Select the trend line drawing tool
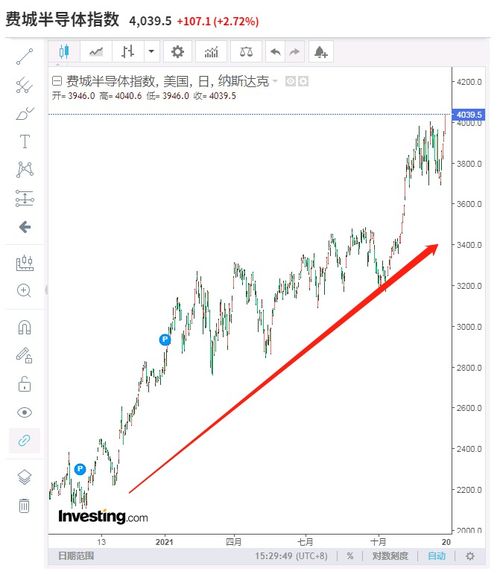Image resolution: width=500 pixels, height=574 pixels. pyautogui.click(x=25, y=56)
